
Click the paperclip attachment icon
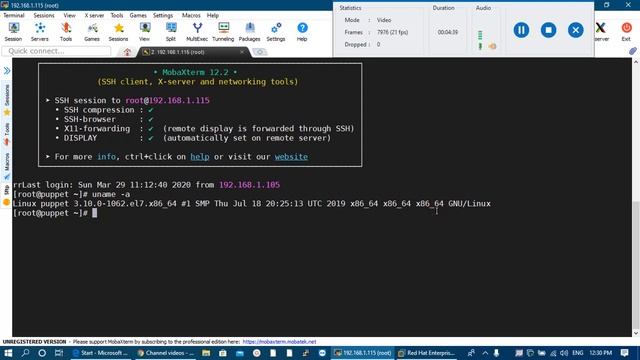[x=633, y=51]
